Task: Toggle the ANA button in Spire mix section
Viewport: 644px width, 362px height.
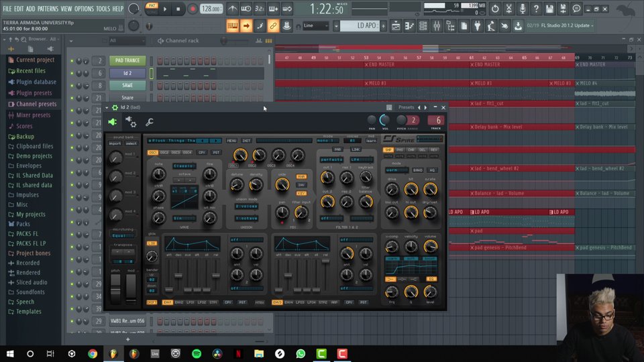Action: pos(301,176)
